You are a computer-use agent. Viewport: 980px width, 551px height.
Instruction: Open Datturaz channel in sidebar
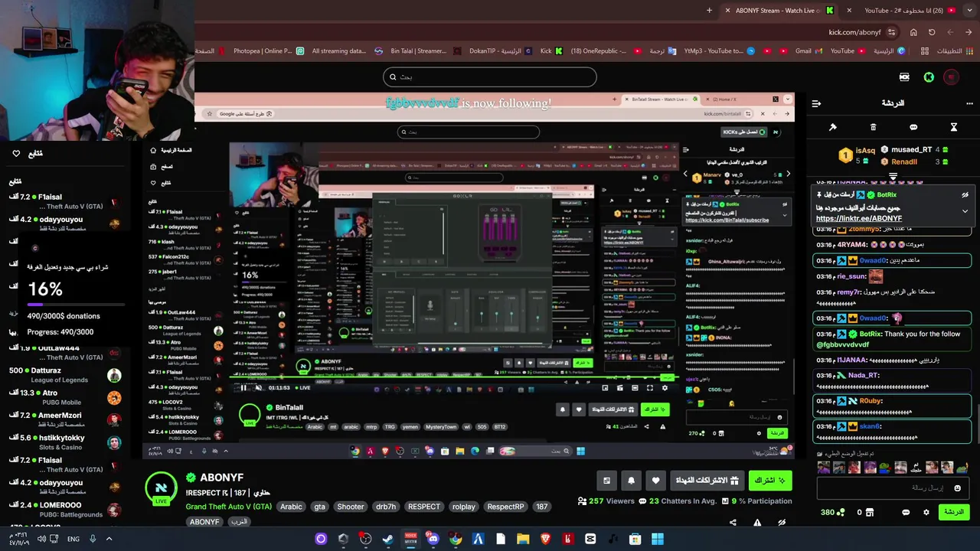point(65,375)
